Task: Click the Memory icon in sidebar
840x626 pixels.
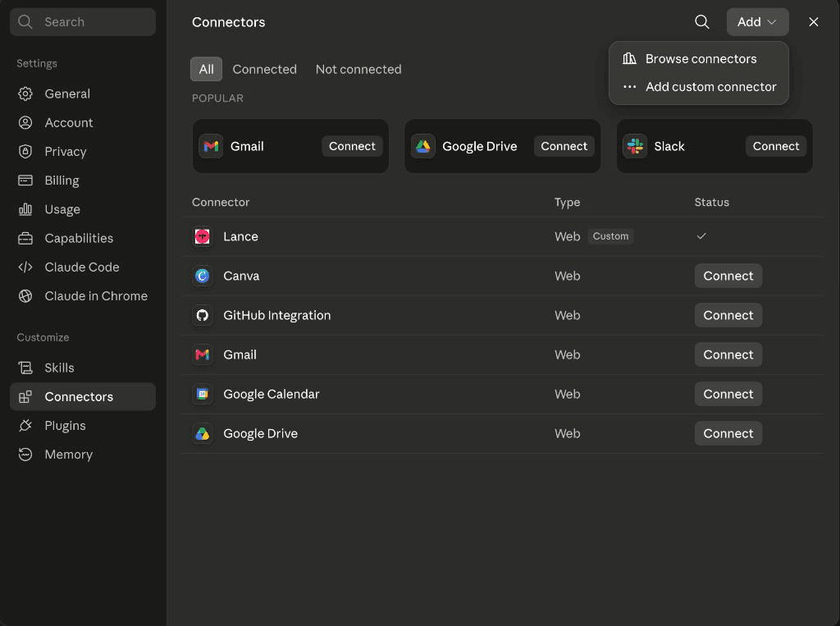Action: tap(25, 455)
